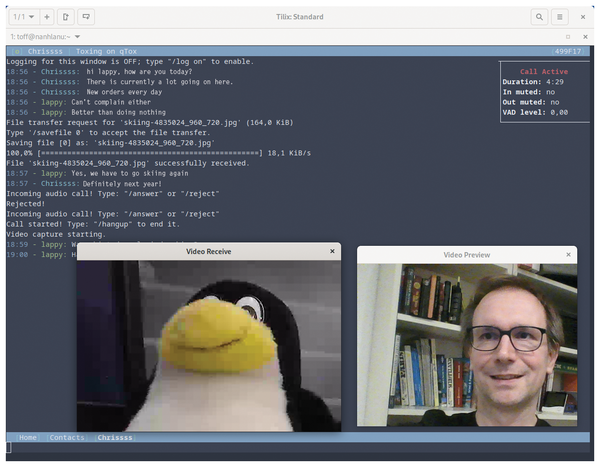Click the 'Video capture starting.' line
The height and width of the screenshot is (467, 600).
point(56,234)
